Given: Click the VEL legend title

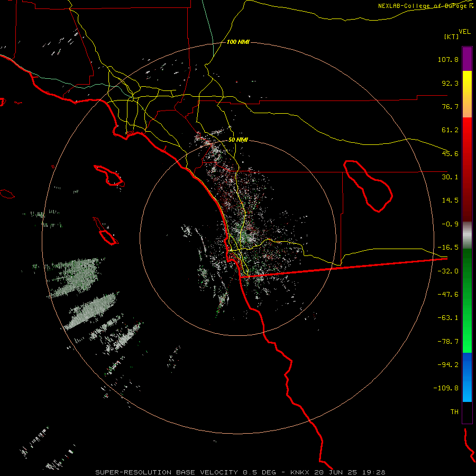Looking at the screenshot, I should point(464,32).
